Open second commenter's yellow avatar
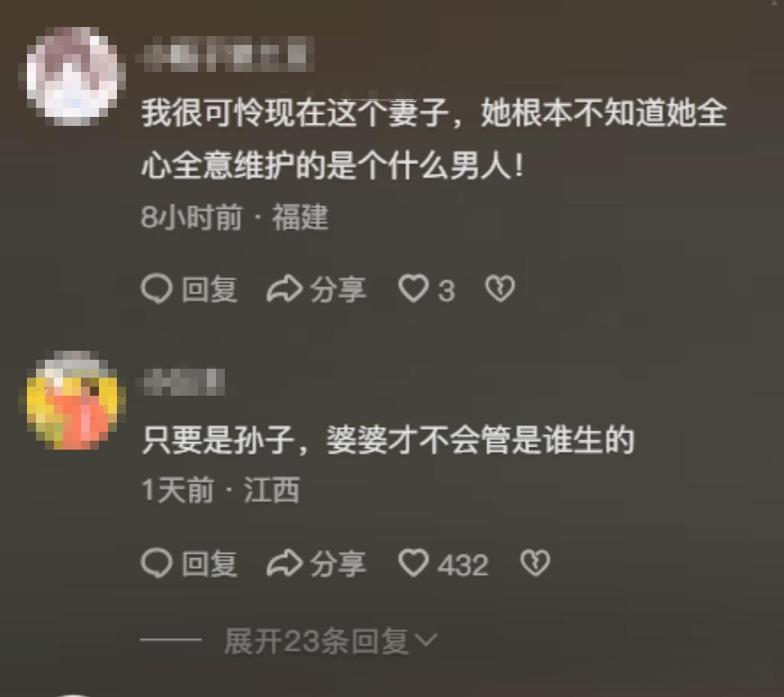This screenshot has width=784, height=697. click(x=73, y=400)
